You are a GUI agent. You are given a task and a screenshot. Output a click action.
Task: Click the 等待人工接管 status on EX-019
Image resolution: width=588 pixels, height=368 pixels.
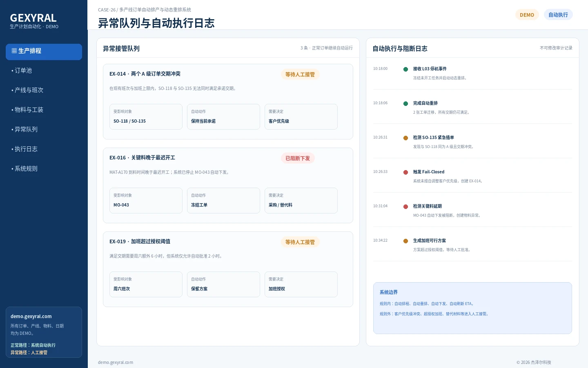pos(300,242)
